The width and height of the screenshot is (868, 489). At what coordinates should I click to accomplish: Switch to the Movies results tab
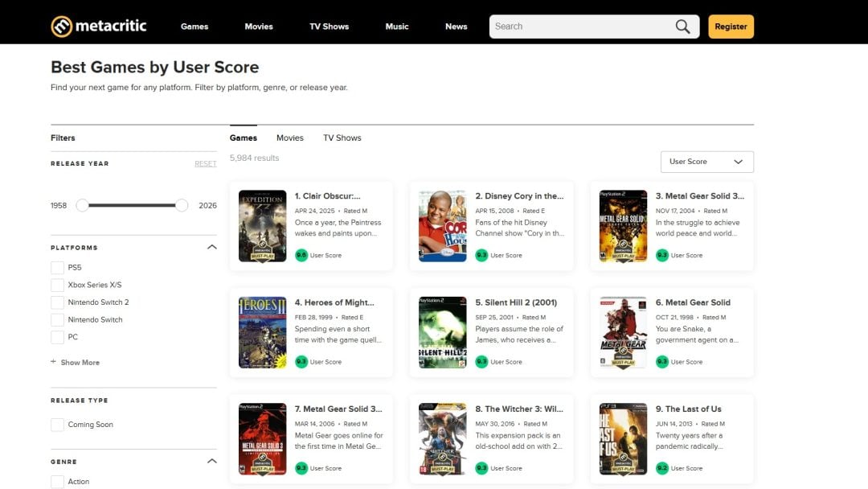[290, 138]
